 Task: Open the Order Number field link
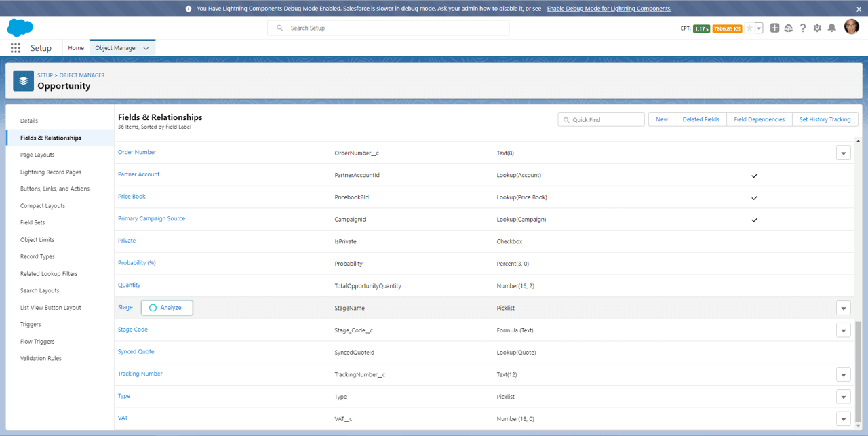(x=137, y=152)
